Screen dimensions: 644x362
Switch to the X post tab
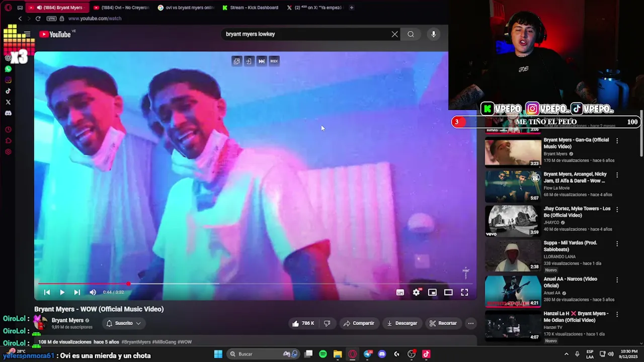pyautogui.click(x=314, y=8)
